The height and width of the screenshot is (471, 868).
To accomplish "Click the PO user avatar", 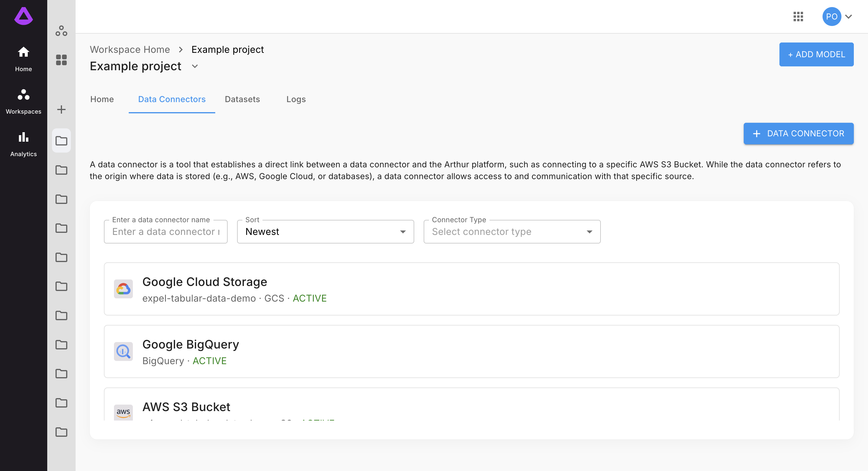I will point(831,16).
